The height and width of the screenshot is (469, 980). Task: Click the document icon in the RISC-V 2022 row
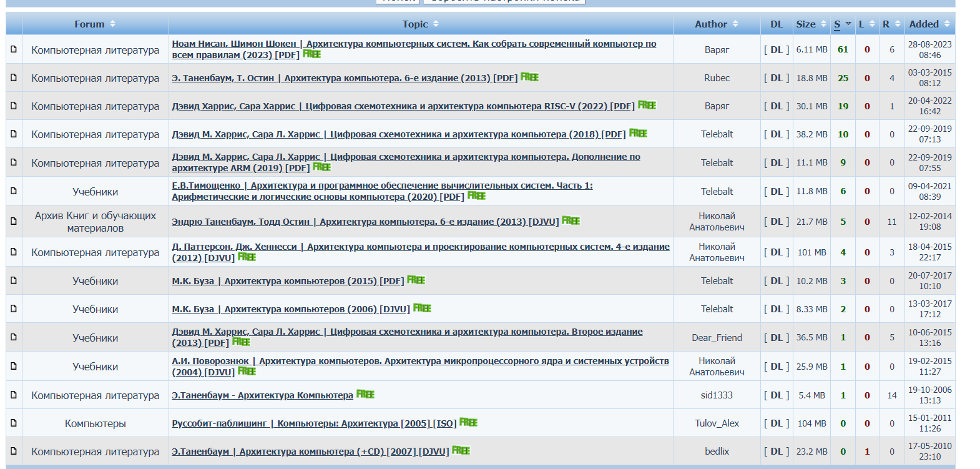(x=14, y=106)
